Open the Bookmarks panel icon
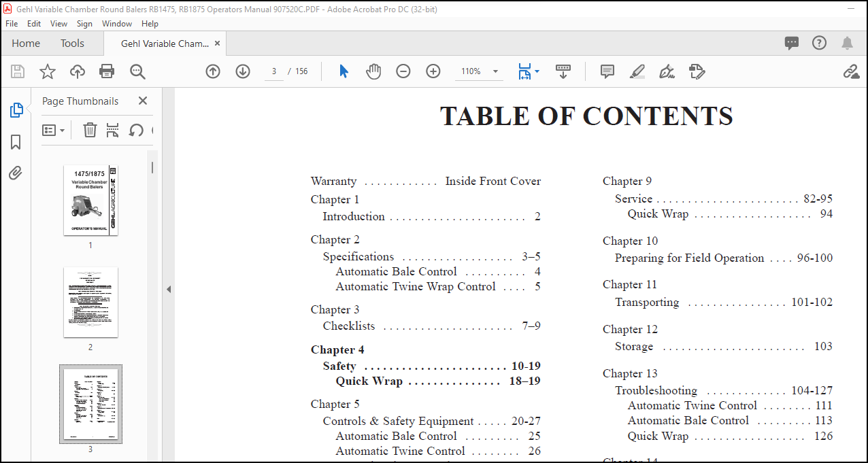 [x=16, y=142]
